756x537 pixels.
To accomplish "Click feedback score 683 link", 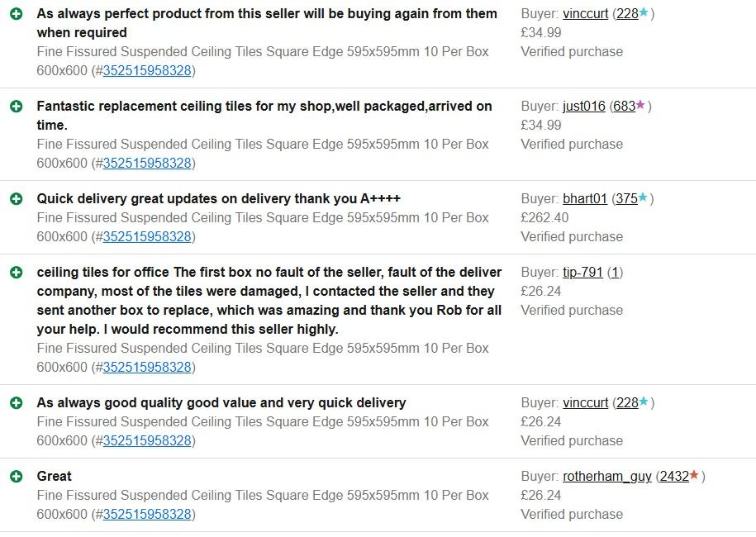I will click(624, 107).
